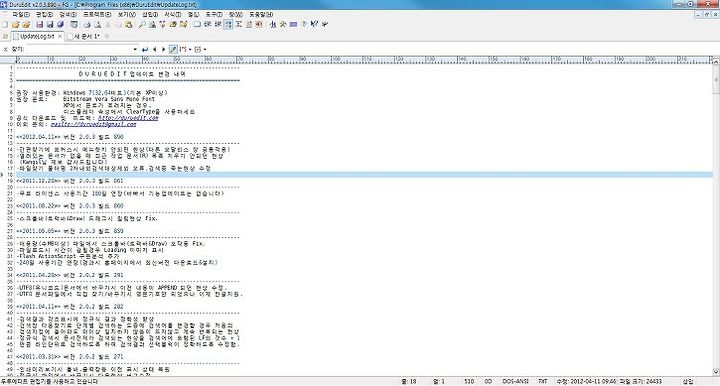Click the 줄: 18 line indicator
720x386 pixels.
(409, 381)
